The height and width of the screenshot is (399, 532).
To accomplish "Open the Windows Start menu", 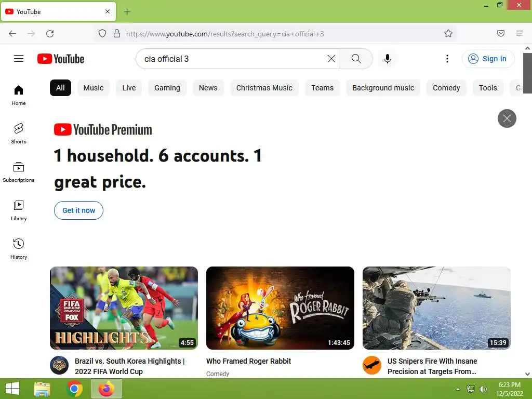I will pos(12,389).
